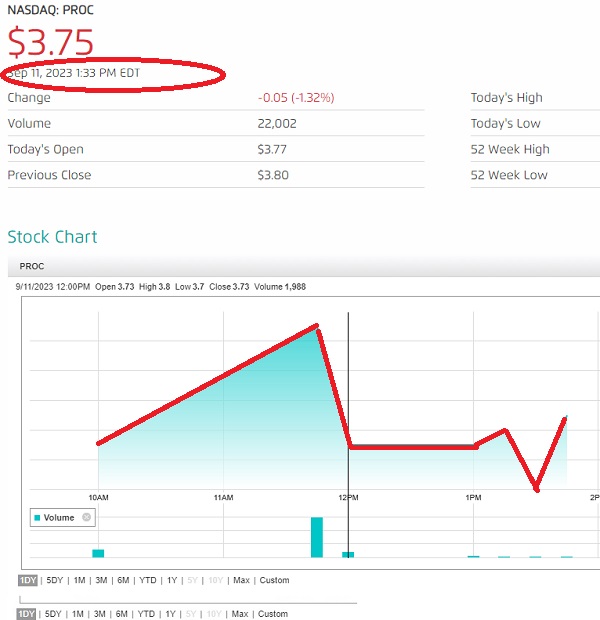Switch upper range row to 3M
Screen dimensions: 600x620
pyautogui.click(x=101, y=580)
